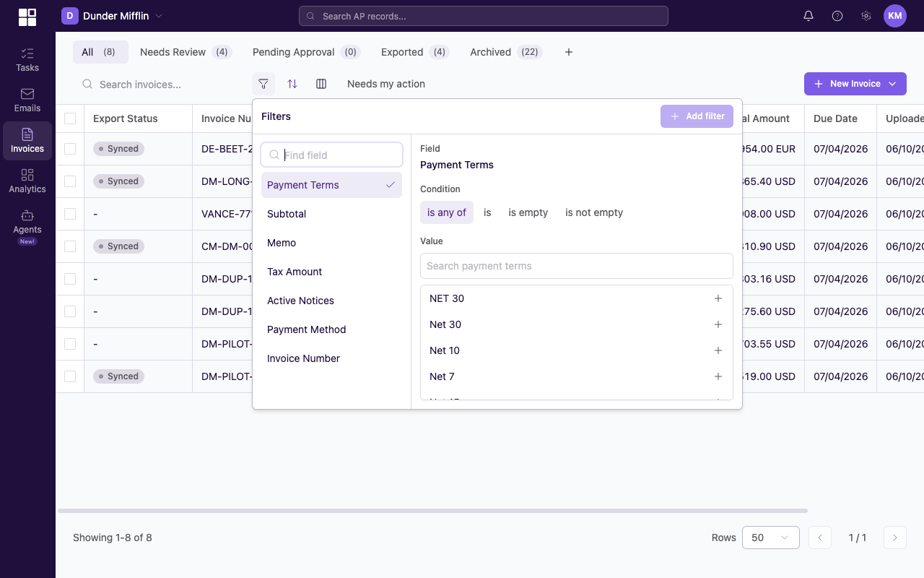The height and width of the screenshot is (578, 924).
Task: Focus the Search AP records field
Action: [484, 16]
